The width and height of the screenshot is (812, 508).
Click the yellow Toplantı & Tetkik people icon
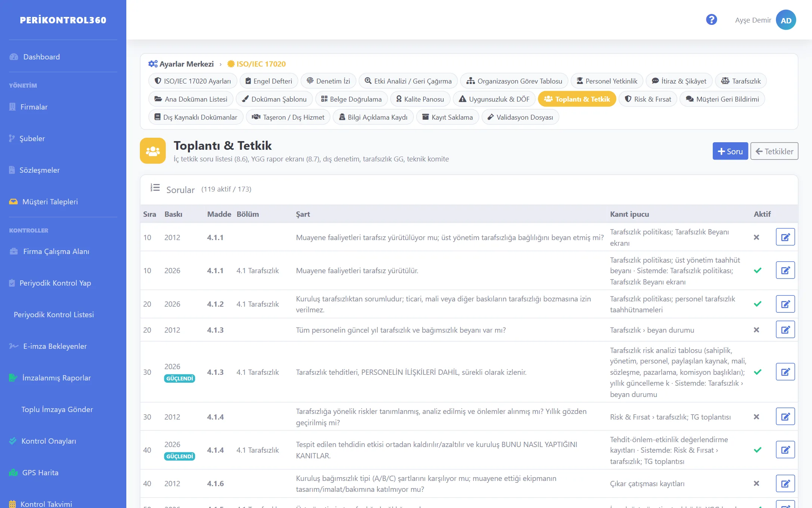point(153,151)
